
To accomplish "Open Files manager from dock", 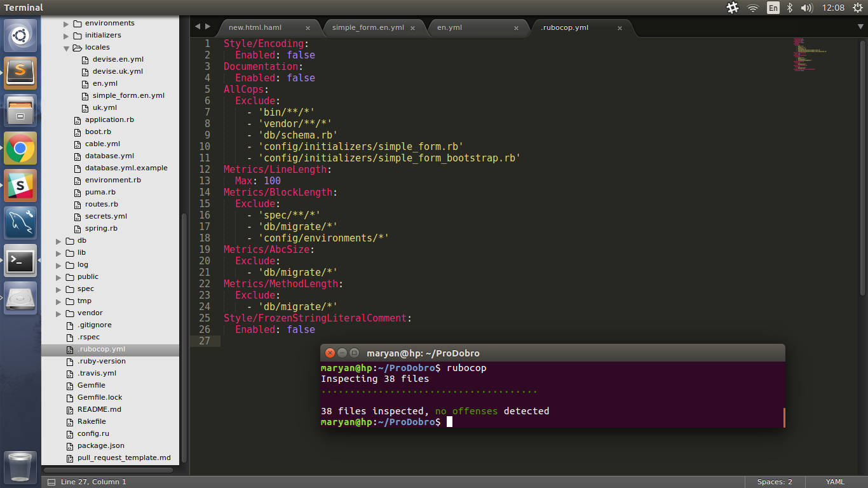I will tap(20, 111).
